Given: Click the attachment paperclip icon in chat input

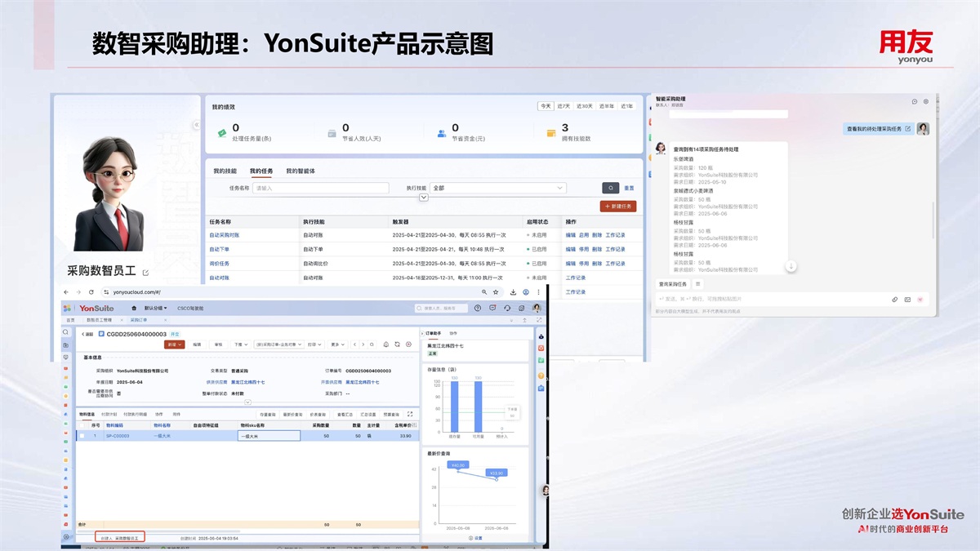Looking at the screenshot, I should coord(895,300).
